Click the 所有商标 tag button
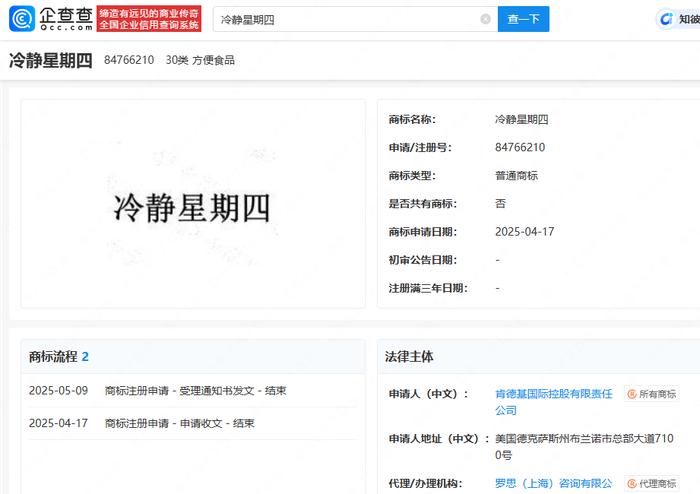The image size is (700, 494). [x=652, y=394]
